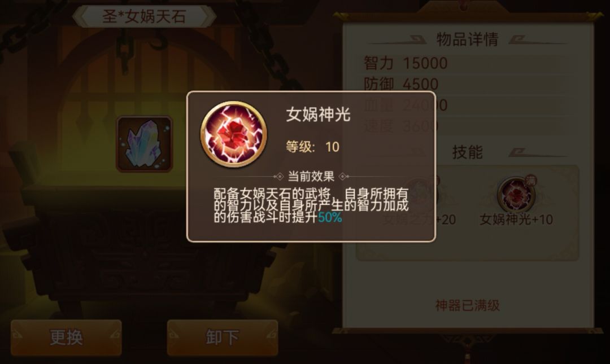Tap the 当前效果 section divider
The height and width of the screenshot is (364, 610).
(x=311, y=177)
